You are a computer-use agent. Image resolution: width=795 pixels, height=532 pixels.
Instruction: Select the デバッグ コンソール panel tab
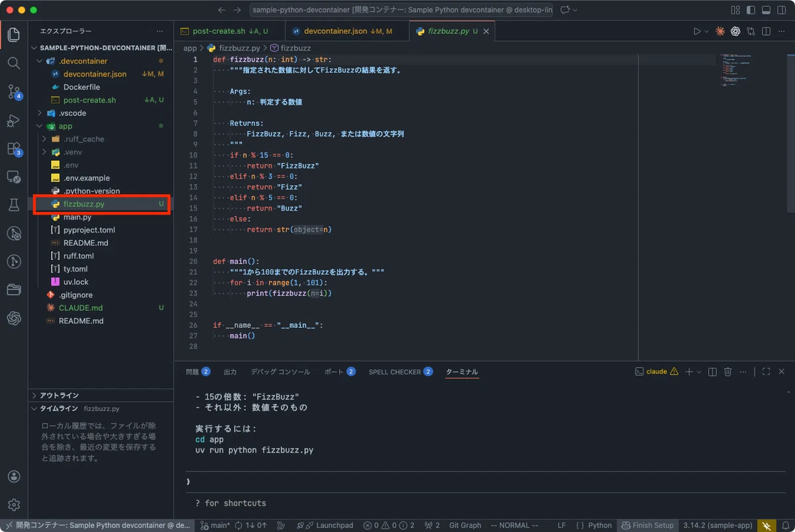click(280, 372)
